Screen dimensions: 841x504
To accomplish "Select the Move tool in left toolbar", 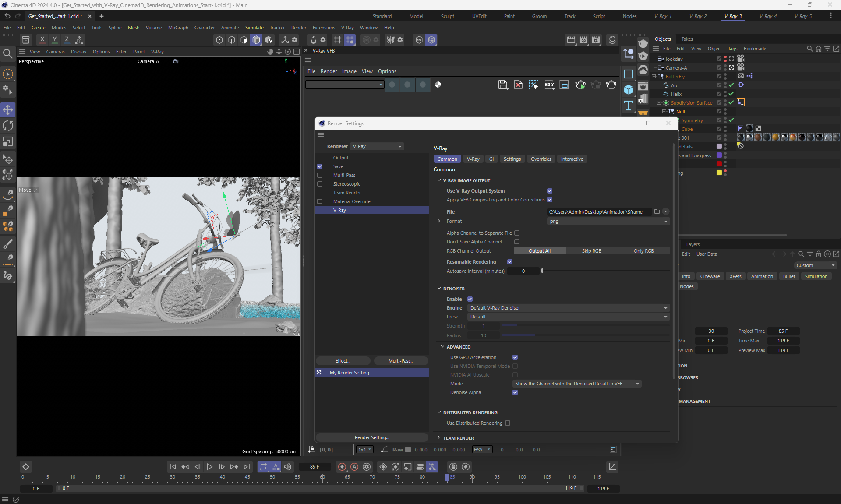I will 8,109.
